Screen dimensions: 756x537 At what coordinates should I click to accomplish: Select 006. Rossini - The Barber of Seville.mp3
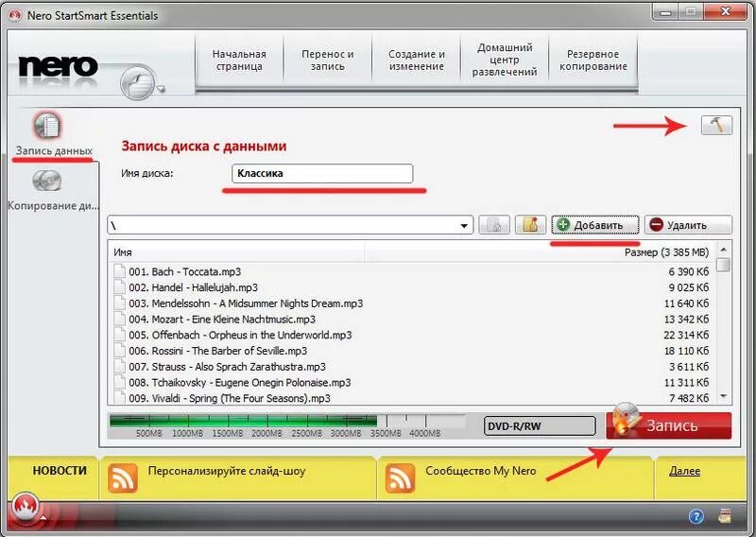(218, 351)
